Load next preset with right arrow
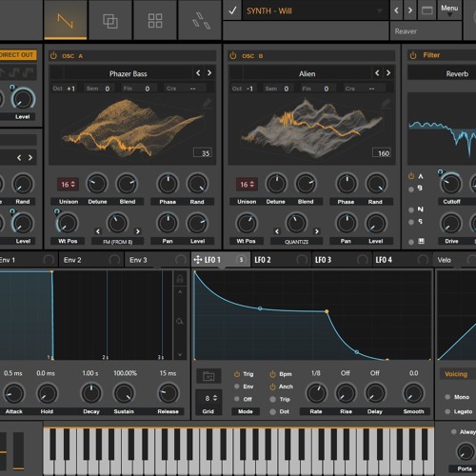The width and height of the screenshot is (476, 476). coord(410,10)
